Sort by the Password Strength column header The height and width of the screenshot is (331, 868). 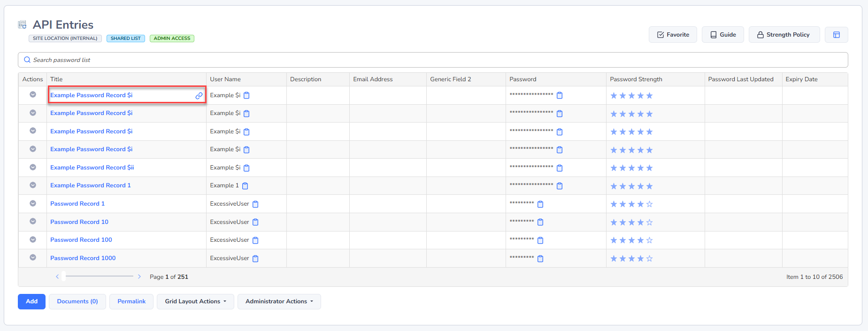636,79
